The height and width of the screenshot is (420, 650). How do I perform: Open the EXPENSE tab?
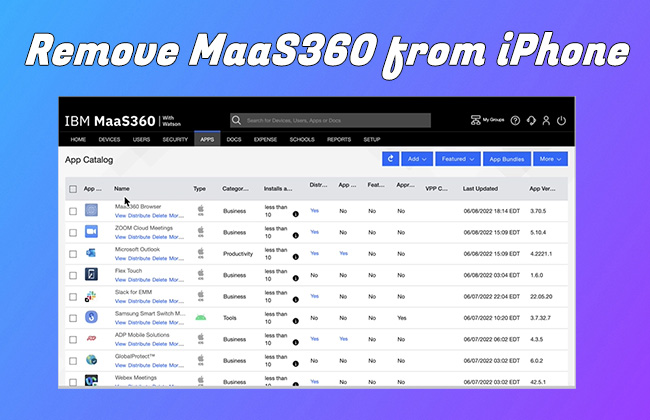[x=265, y=139]
